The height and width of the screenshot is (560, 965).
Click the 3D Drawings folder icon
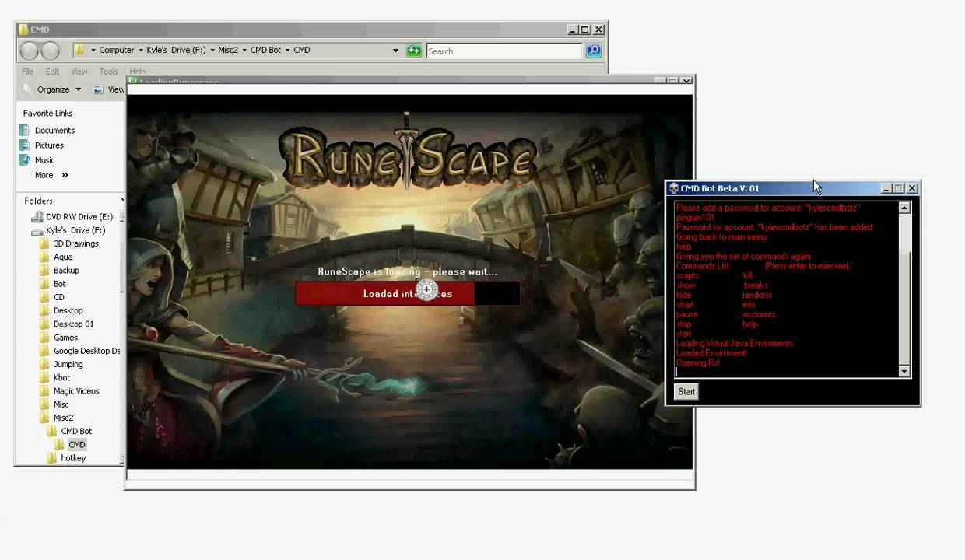(x=44, y=243)
